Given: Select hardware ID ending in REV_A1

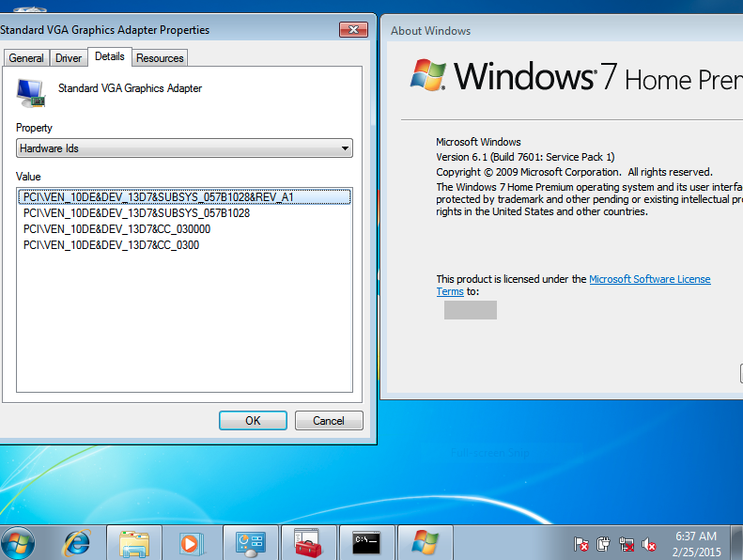Looking at the screenshot, I should pos(184,196).
